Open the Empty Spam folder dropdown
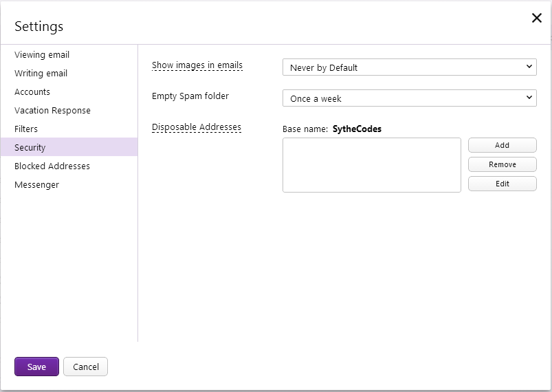552x392 pixels. click(x=410, y=98)
